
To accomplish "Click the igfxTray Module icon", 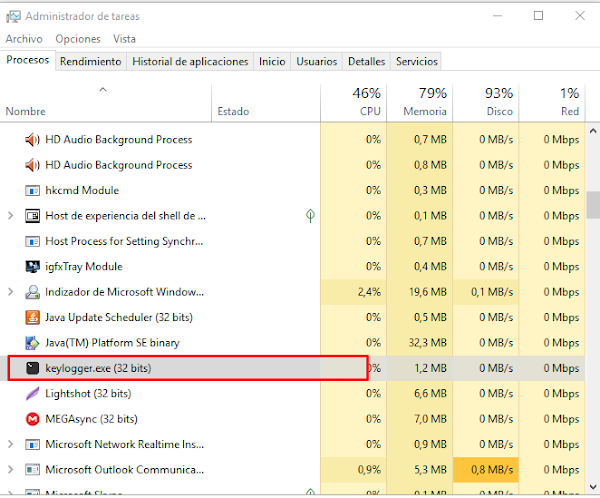I will click(33, 266).
